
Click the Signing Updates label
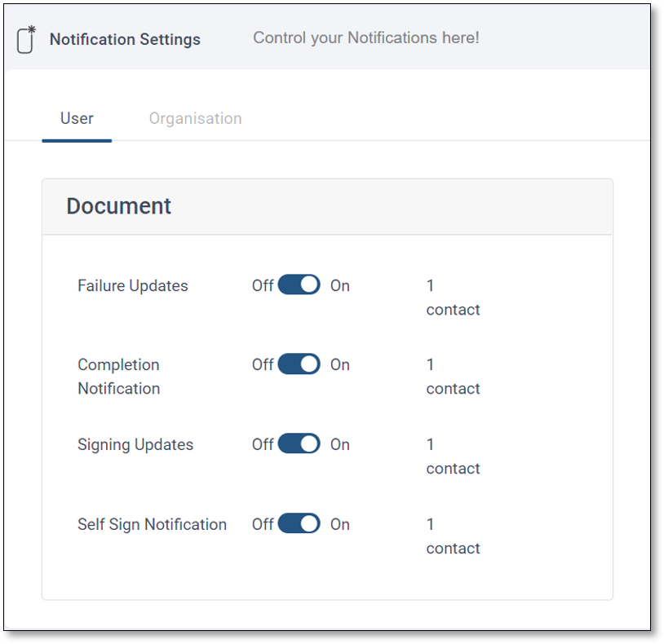(x=135, y=445)
